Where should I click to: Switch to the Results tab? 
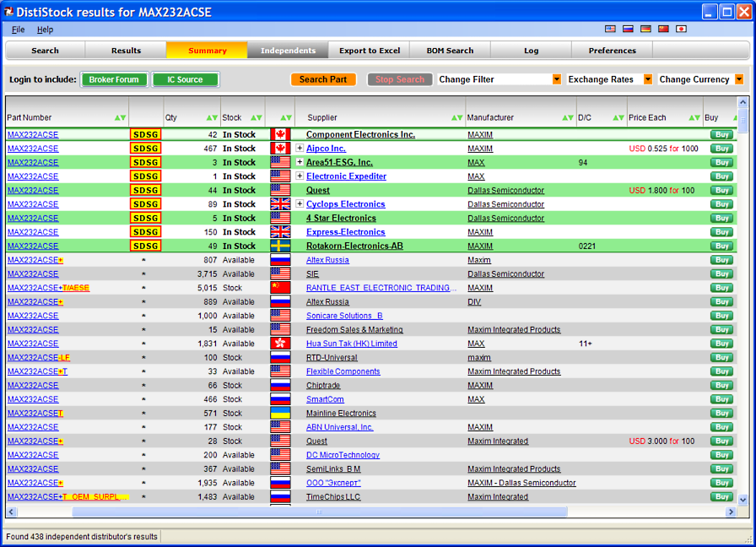tap(127, 50)
